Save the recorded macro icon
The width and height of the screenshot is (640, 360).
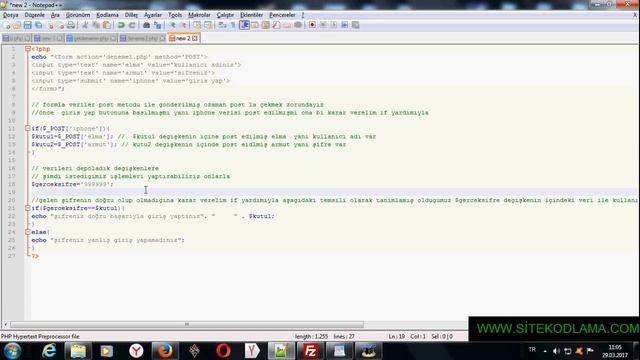click(x=356, y=25)
